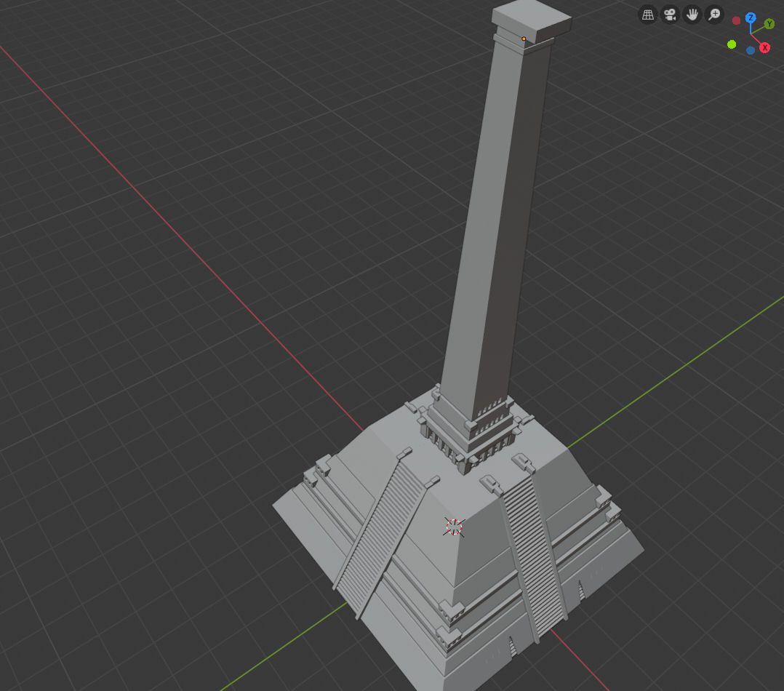Click the 3D cursor crosshair on the pyramid
Image resolution: width=784 pixels, height=691 pixels.
[x=454, y=527]
